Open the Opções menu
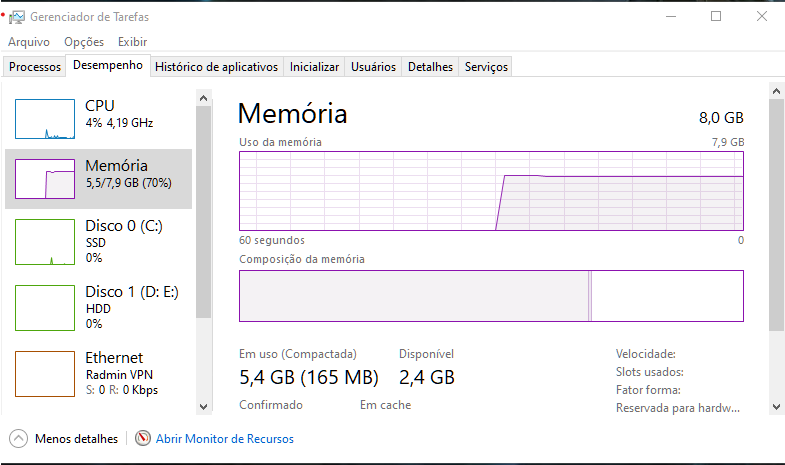Image resolution: width=785 pixels, height=465 pixels. click(x=84, y=42)
